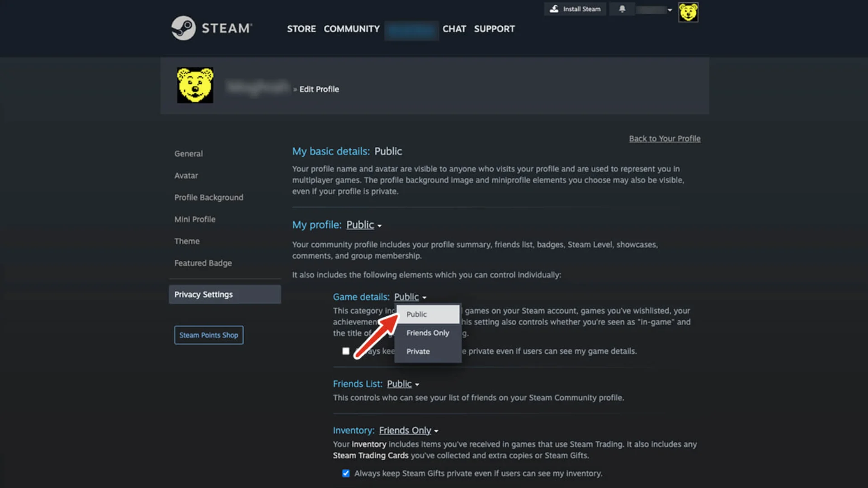Screen dimensions: 868x488
Task: Open the Game details Public dropdown
Action: [410, 297]
